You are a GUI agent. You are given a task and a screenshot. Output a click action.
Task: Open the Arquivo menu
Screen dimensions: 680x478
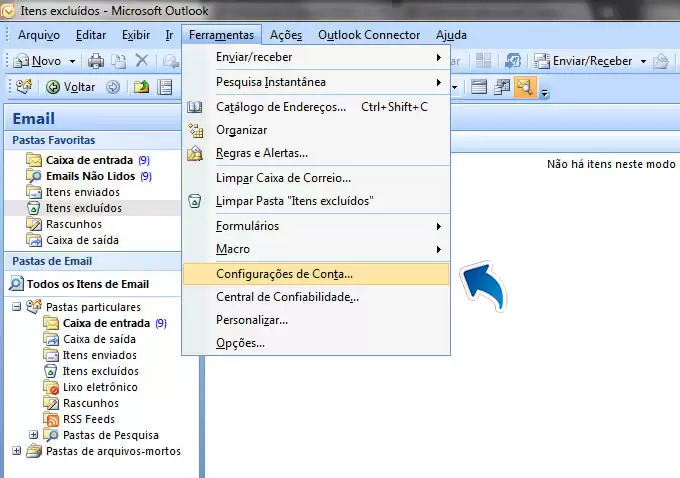pos(39,35)
